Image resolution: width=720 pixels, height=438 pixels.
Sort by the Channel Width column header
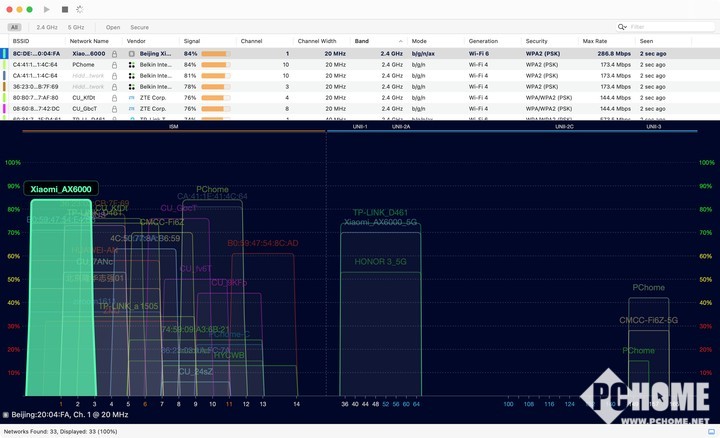[317, 41]
